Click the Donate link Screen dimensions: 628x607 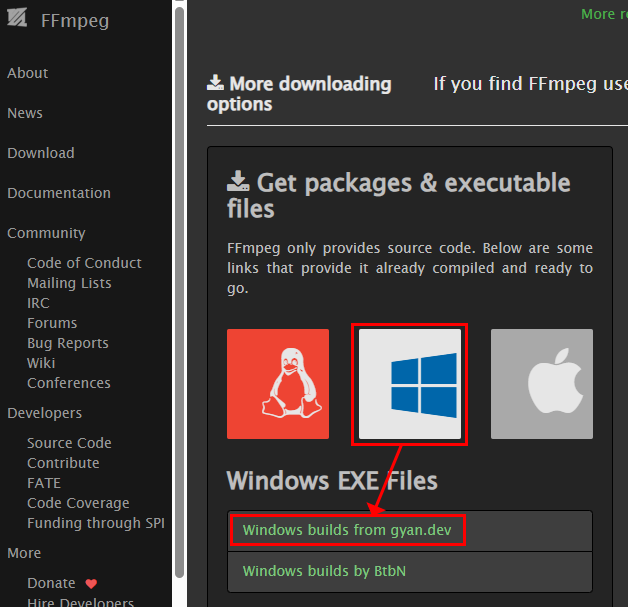(x=51, y=583)
